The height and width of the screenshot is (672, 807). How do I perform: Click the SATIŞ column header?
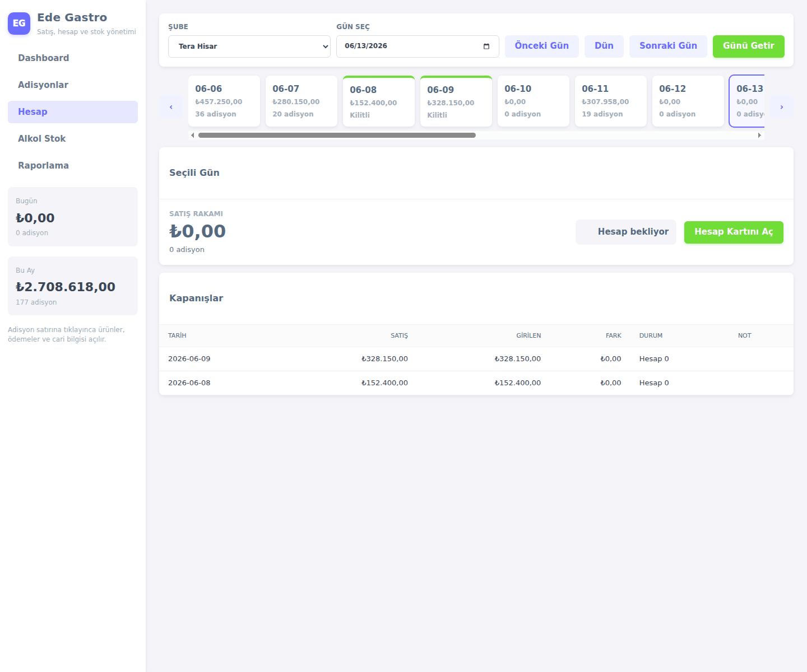[x=399, y=336]
